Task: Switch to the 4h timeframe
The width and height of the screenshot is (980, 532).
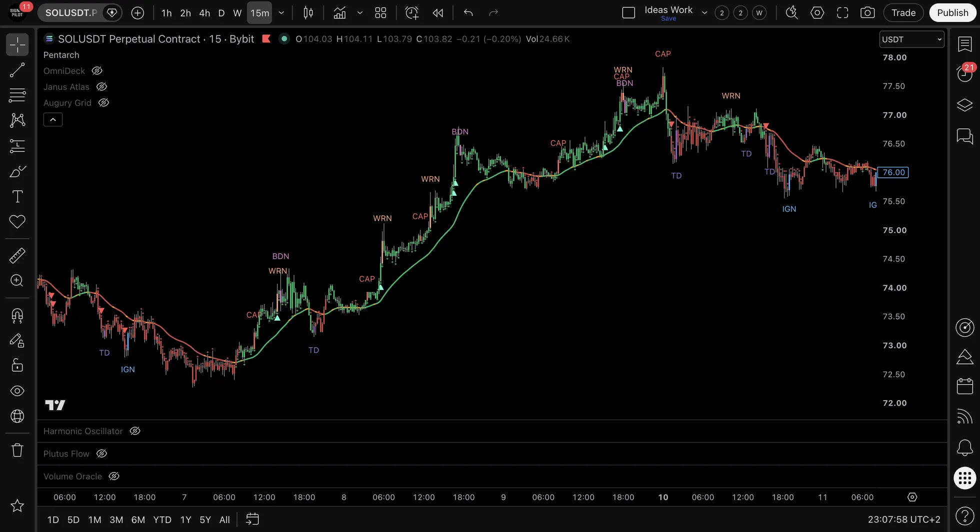Action: [x=204, y=13]
